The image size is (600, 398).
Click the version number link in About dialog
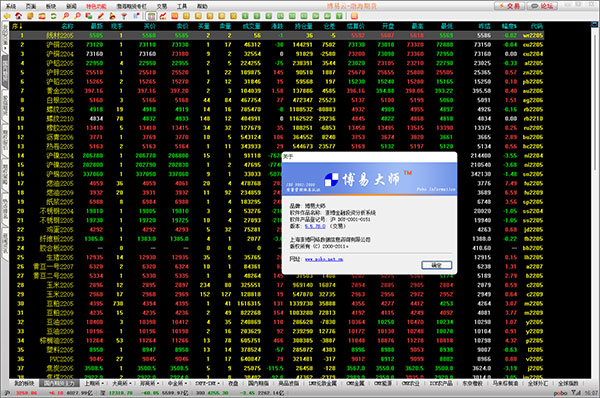pos(315,226)
